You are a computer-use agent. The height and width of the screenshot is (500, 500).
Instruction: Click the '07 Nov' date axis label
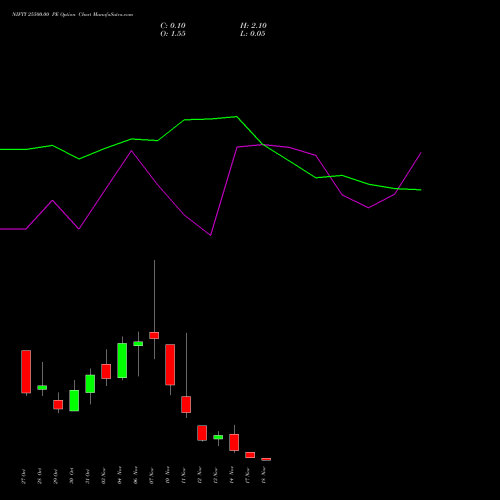click(x=151, y=475)
